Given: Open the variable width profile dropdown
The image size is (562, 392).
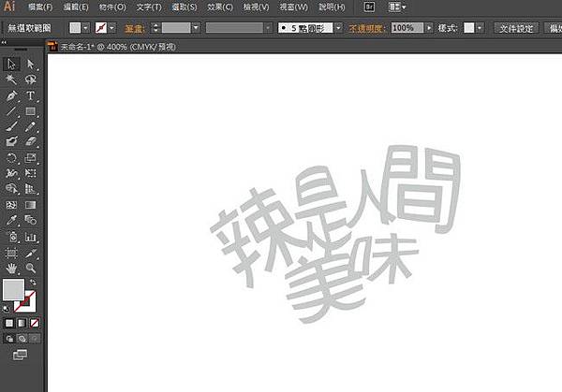Looking at the screenshot, I should pos(268,28).
